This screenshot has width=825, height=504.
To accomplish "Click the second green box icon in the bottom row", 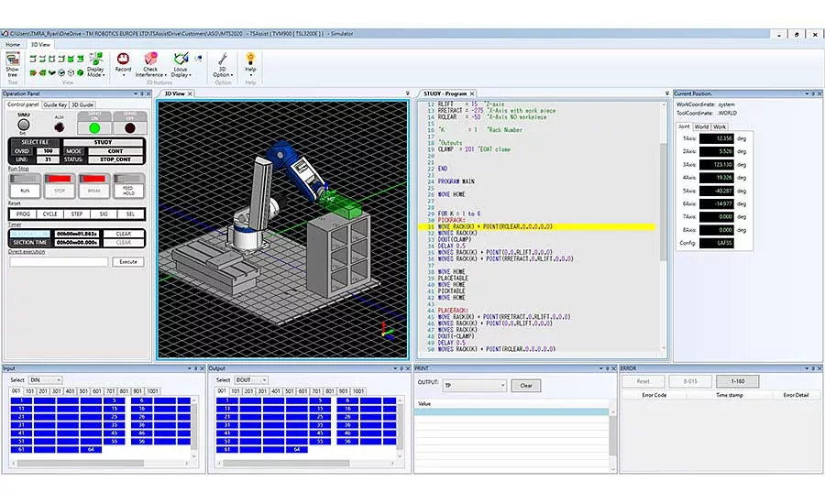I will (42, 72).
